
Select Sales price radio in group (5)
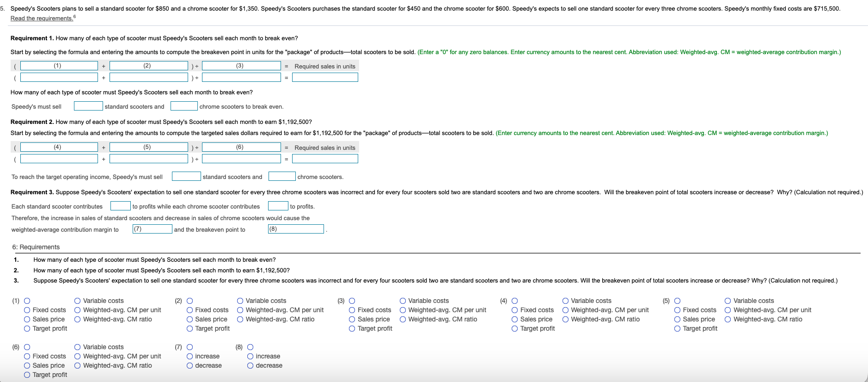point(678,320)
